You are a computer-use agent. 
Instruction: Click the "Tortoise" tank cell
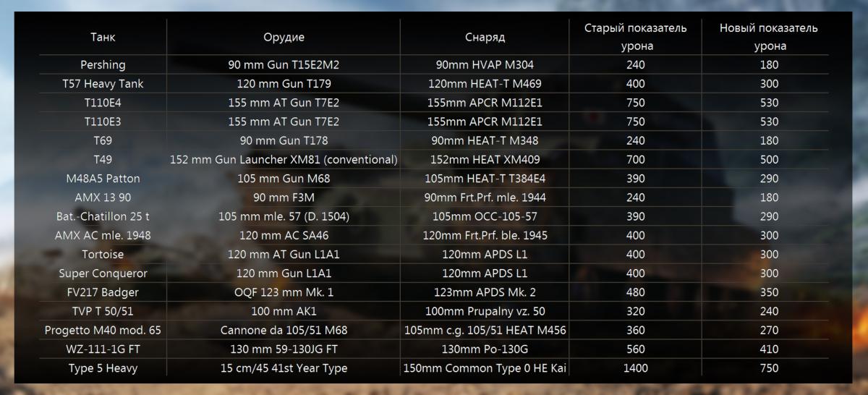103,254
